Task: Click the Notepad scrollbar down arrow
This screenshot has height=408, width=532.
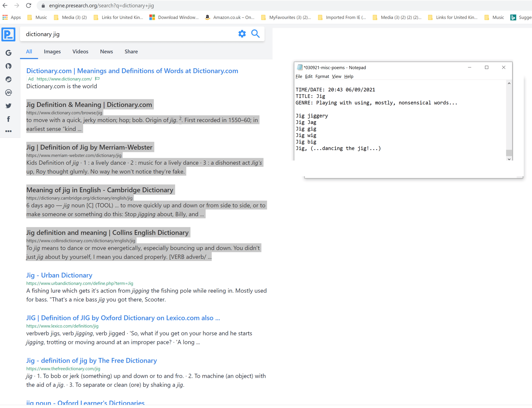Action: 509,159
